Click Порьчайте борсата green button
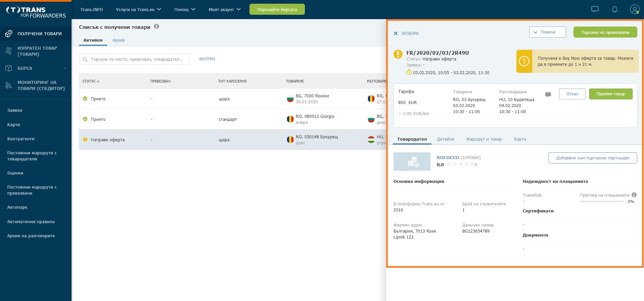Screen dimensions: 644x301 (x=277, y=9)
